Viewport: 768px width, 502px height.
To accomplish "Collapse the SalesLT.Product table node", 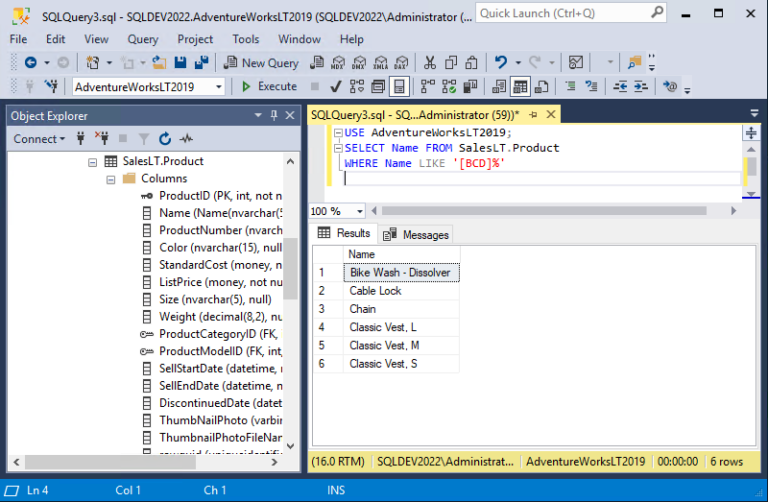I will click(93, 162).
